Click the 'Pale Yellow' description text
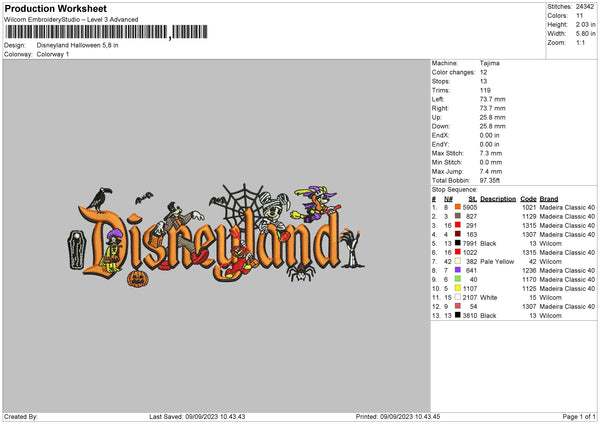The image size is (600, 424). coord(497,262)
